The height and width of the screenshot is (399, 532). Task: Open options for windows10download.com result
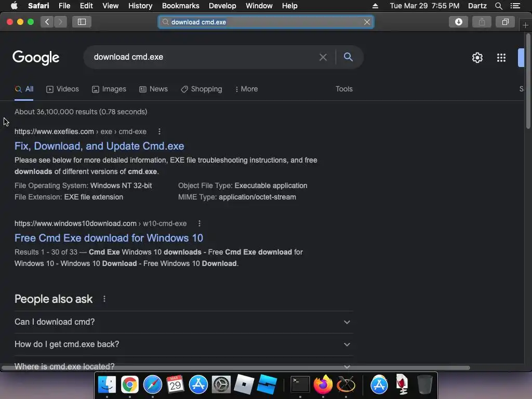point(199,223)
